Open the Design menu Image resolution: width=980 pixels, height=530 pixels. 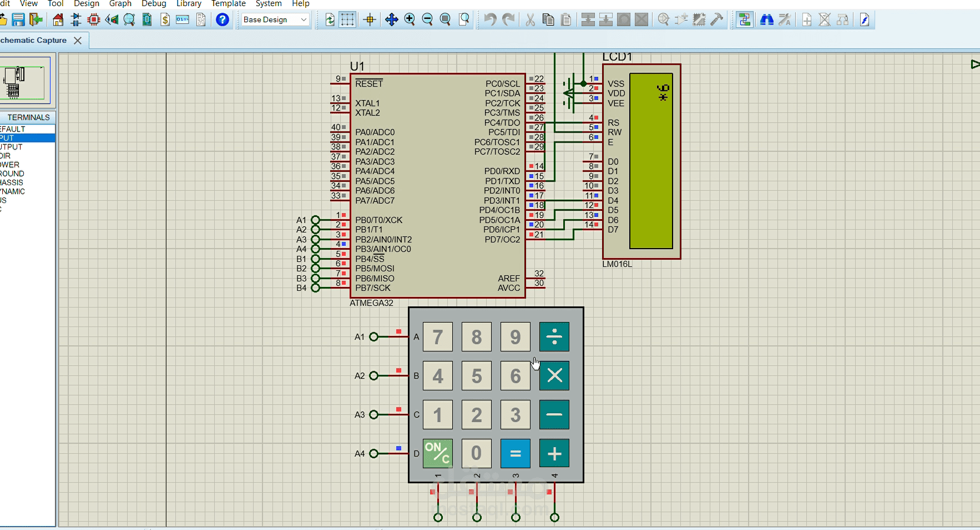coord(87,4)
